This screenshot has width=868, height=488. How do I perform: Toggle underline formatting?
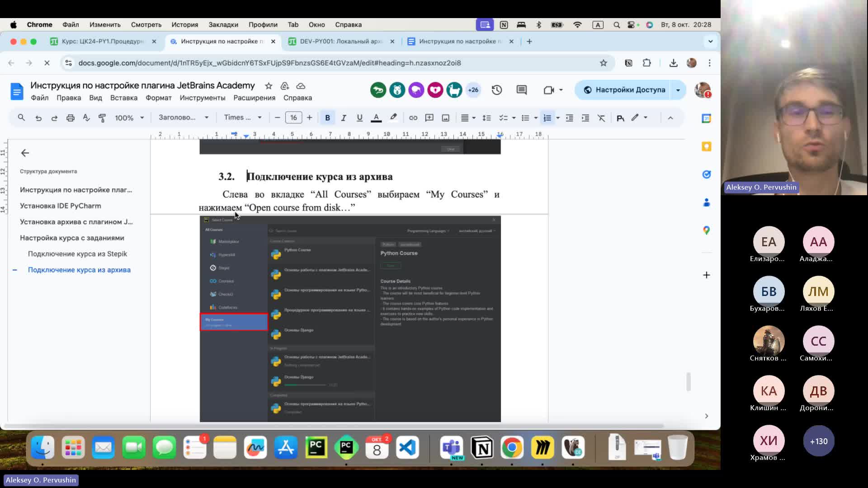359,118
